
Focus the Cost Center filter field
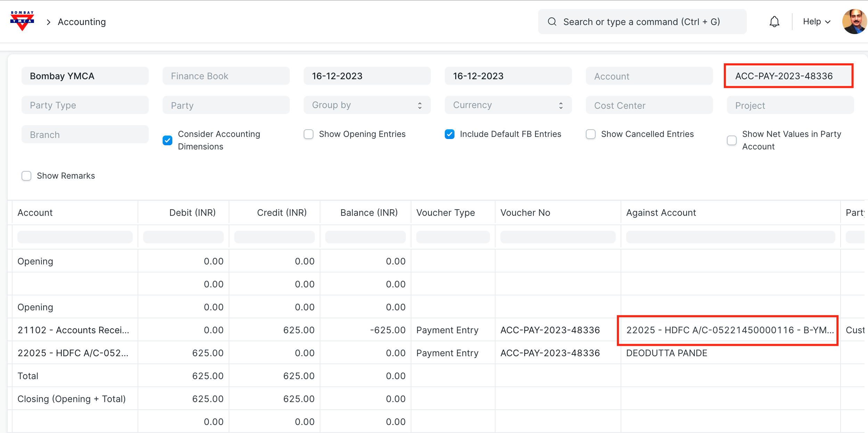[649, 105]
